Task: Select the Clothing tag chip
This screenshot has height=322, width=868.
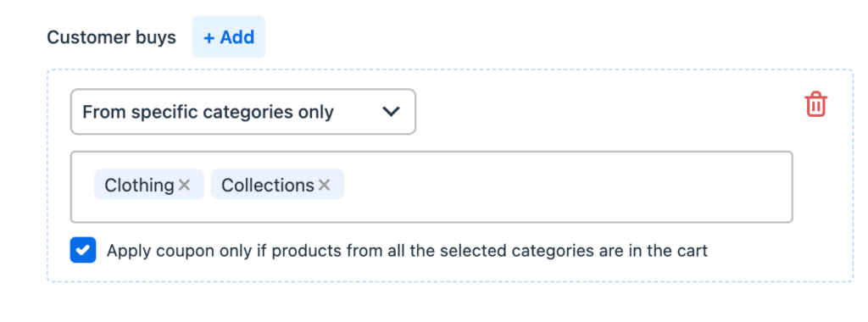Action: (x=149, y=184)
